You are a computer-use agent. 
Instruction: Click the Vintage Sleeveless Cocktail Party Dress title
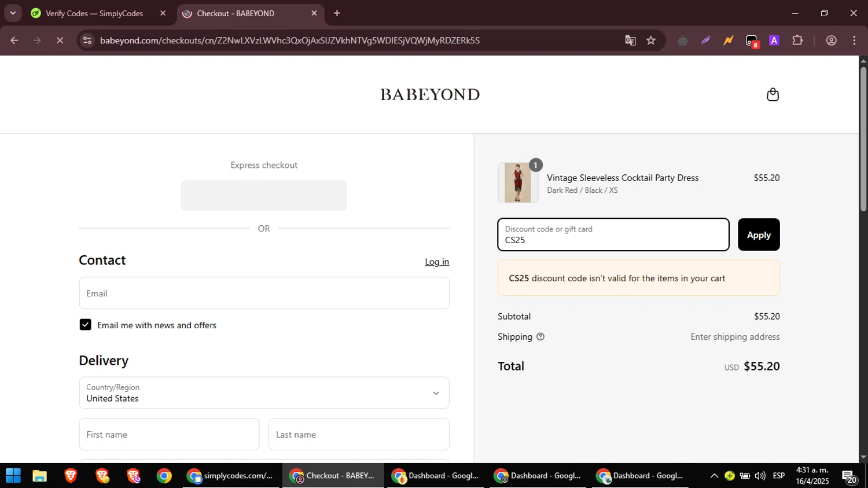pyautogui.click(x=623, y=178)
